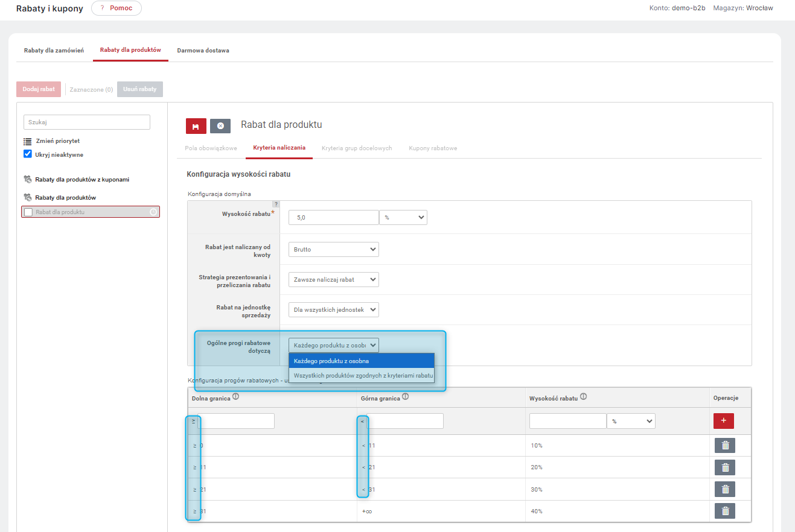Viewport: 795px width, 532px height.
Task: Click the Wysokość rabatu field showing 5,0
Action: pyautogui.click(x=334, y=217)
